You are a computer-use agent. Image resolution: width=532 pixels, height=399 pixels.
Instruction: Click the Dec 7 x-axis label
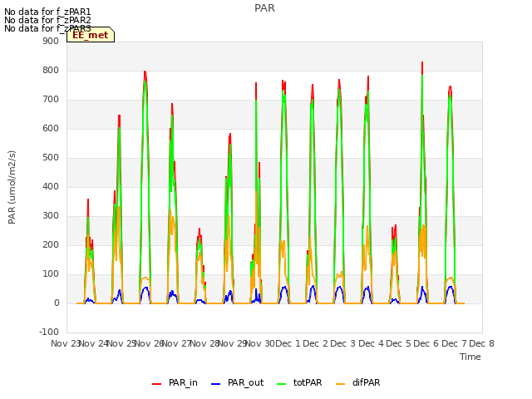tap(454, 343)
